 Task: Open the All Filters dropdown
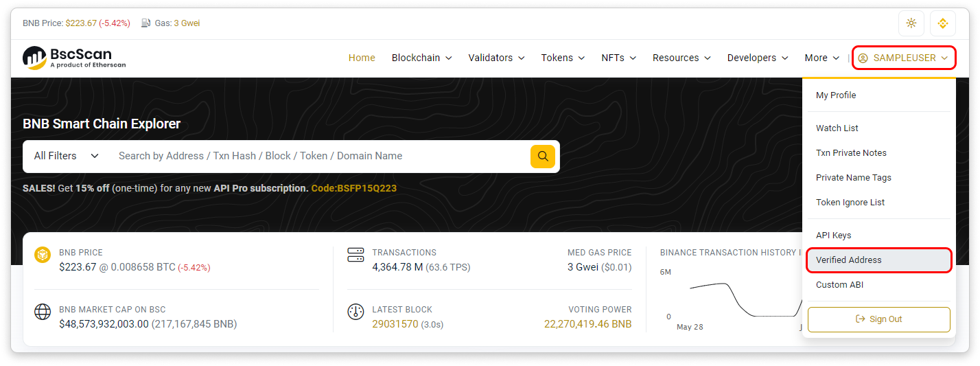(x=67, y=156)
